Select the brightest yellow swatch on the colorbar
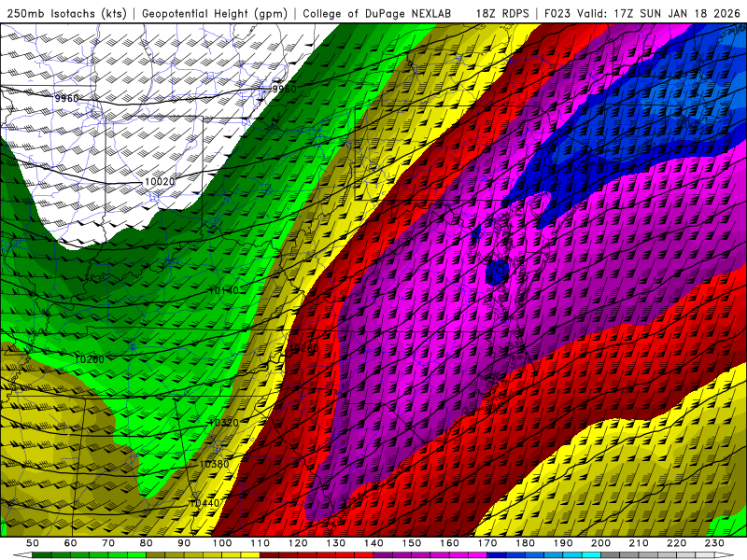The width and height of the screenshot is (747, 560). [250, 554]
